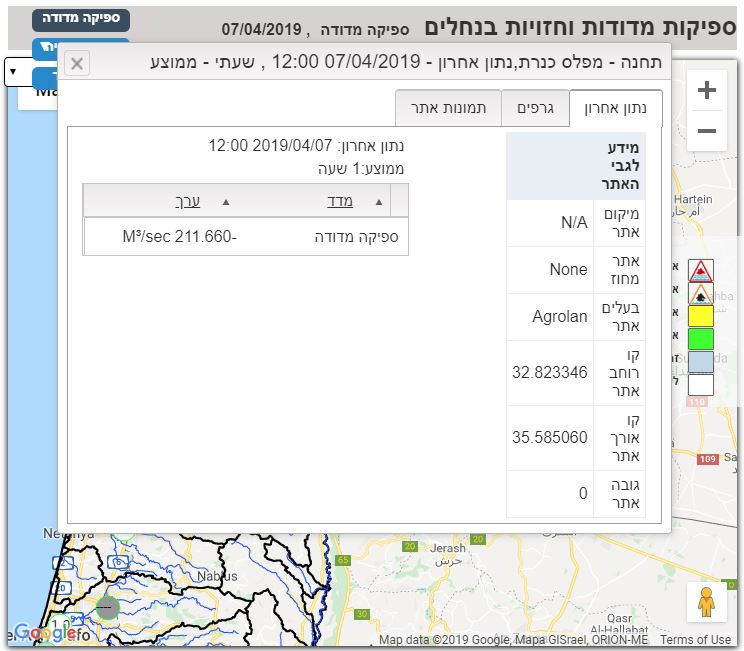
Task: Click the Google logo on the map
Action: (x=45, y=632)
